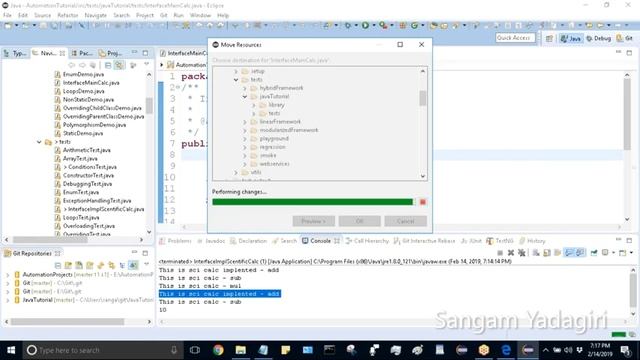This screenshot has height=360, width=640.
Task: Click Remove All Terminated Launches icon
Action: click(x=522, y=253)
